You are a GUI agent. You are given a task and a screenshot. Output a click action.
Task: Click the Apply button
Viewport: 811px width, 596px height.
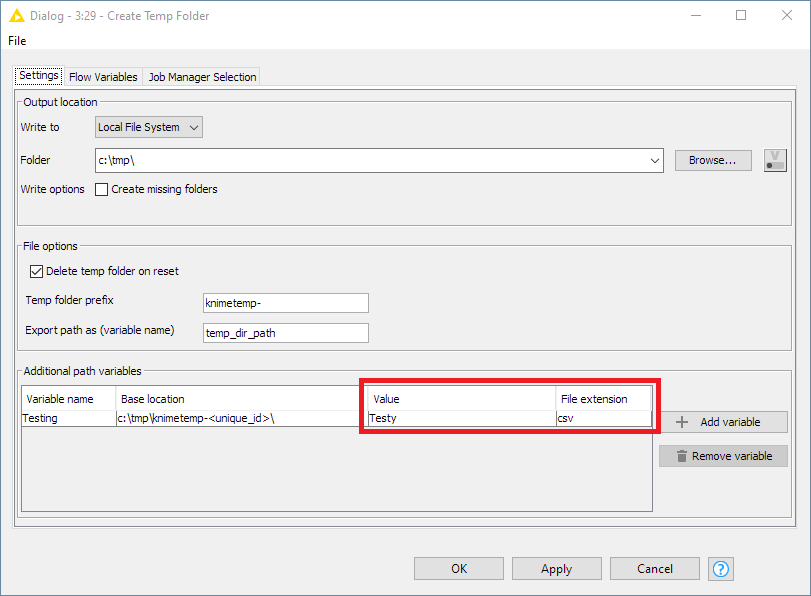(556, 569)
